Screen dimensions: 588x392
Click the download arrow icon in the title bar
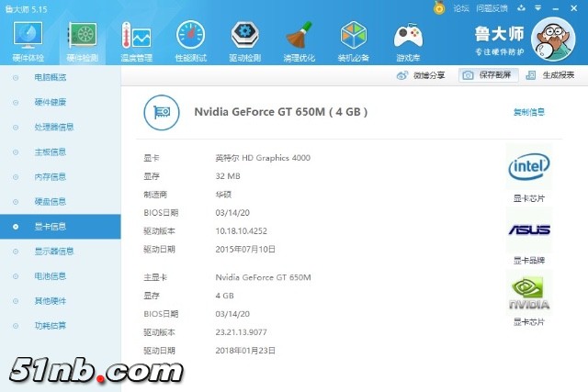(x=521, y=8)
